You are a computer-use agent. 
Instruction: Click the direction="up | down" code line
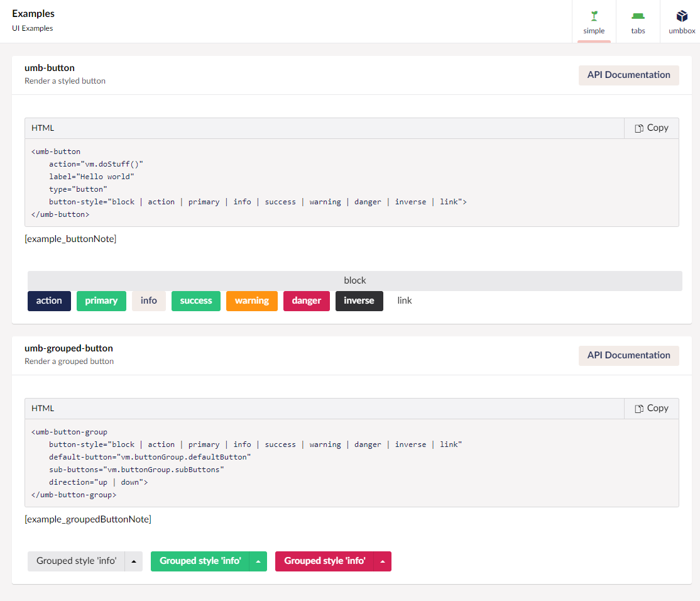[x=98, y=482]
